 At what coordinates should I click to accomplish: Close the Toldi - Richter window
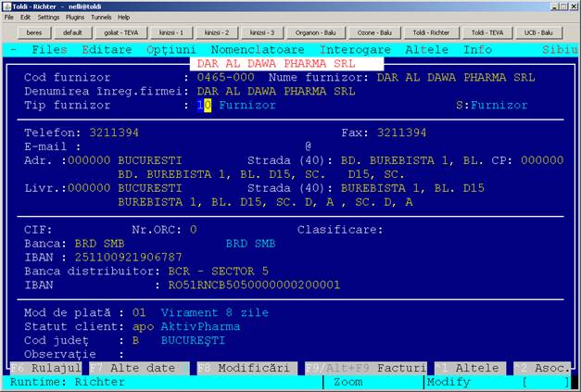point(573,6)
